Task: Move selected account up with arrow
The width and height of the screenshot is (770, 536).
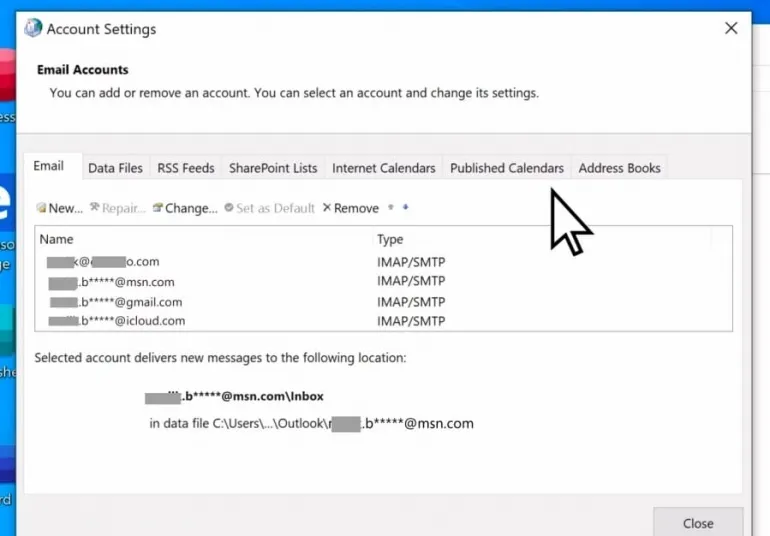Action: 391,208
